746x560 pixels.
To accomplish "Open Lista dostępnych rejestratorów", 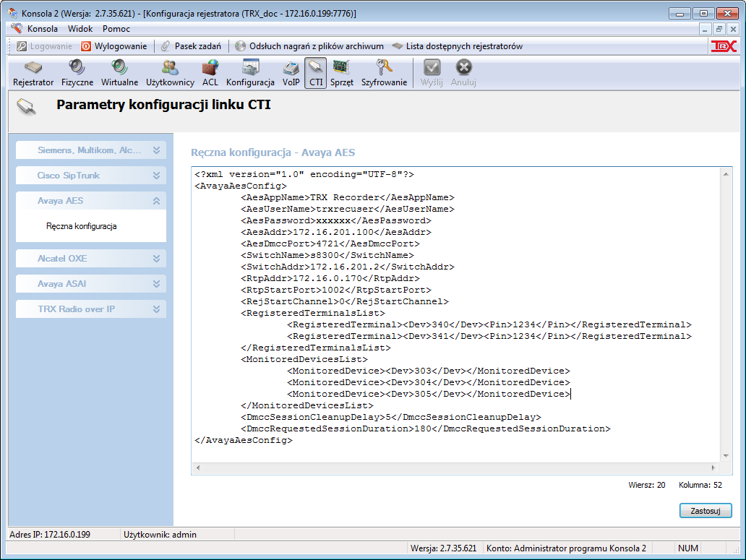I will coord(458,46).
